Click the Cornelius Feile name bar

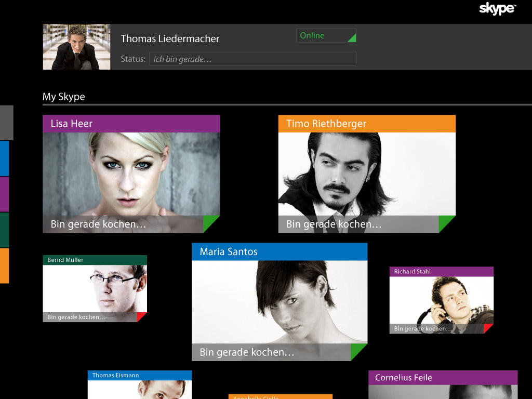(x=443, y=378)
